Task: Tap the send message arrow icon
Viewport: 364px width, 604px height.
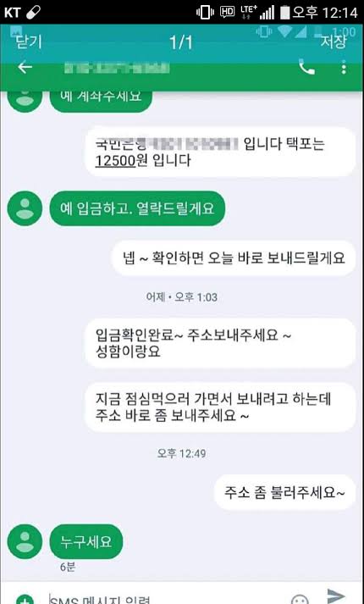Action: [x=336, y=596]
